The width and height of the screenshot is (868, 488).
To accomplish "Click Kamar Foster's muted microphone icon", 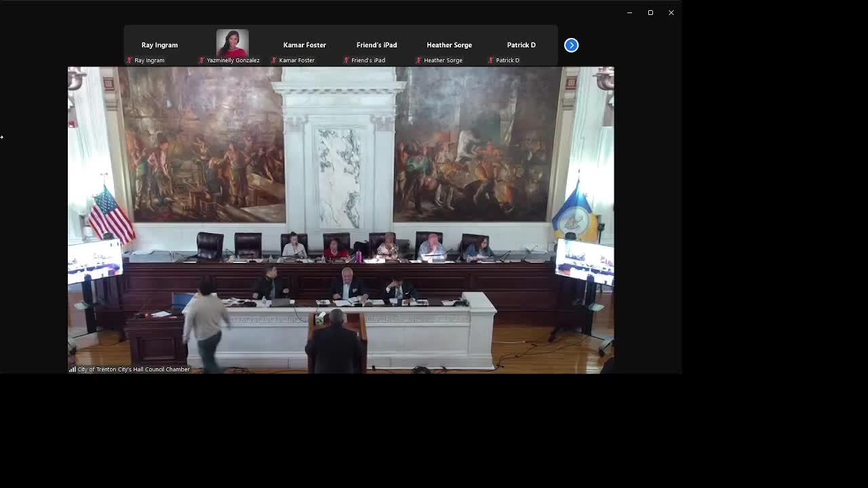I will coord(274,60).
